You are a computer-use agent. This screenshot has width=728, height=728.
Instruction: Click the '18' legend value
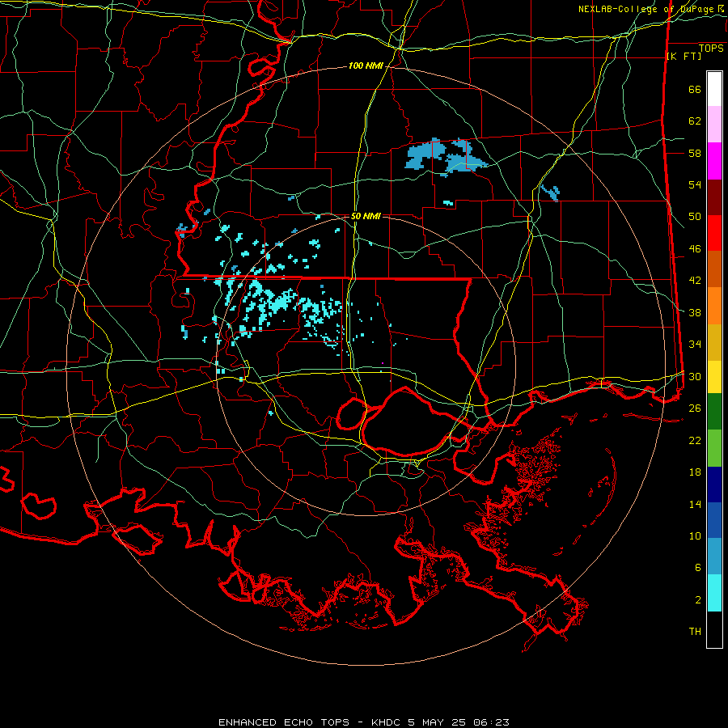695,472
